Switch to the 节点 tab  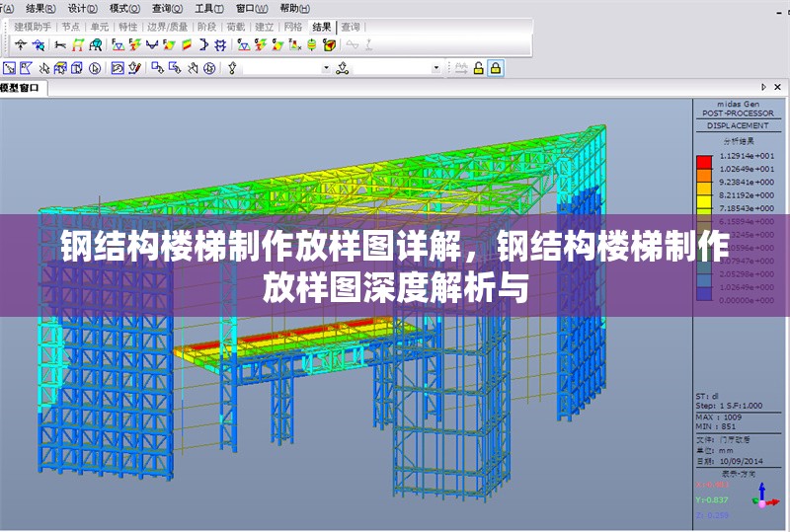71,27
